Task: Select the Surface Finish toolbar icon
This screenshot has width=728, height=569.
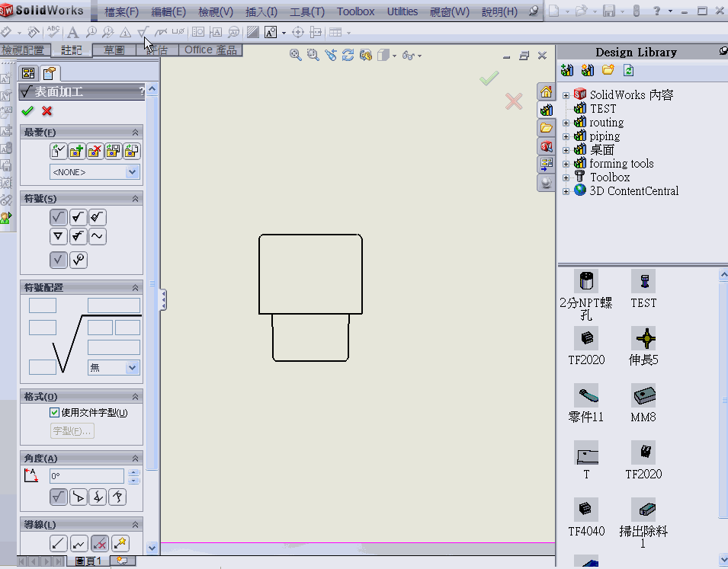Action: (x=143, y=32)
